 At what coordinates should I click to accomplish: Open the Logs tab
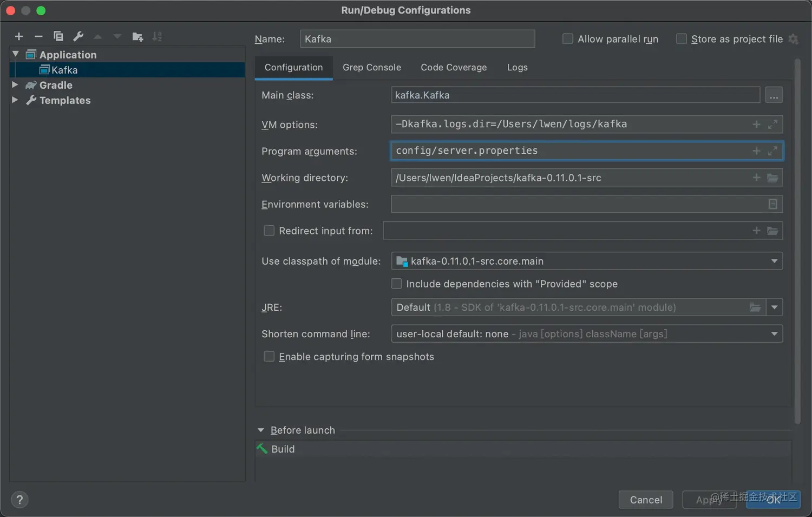pyautogui.click(x=518, y=68)
